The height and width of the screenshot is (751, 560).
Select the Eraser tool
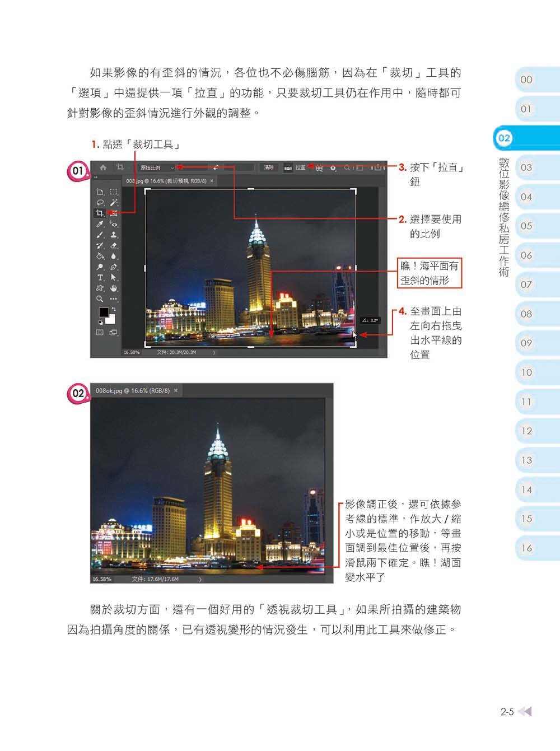114,245
